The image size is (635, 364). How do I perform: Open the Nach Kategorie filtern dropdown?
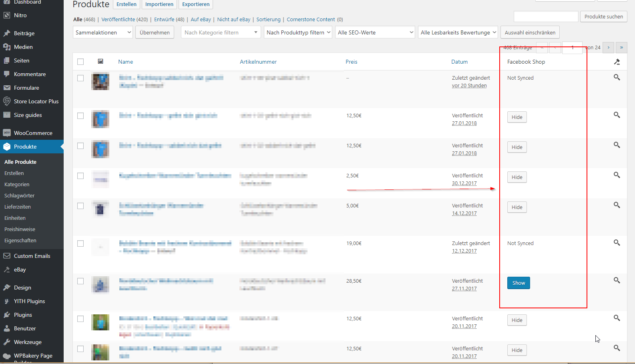[x=221, y=32]
